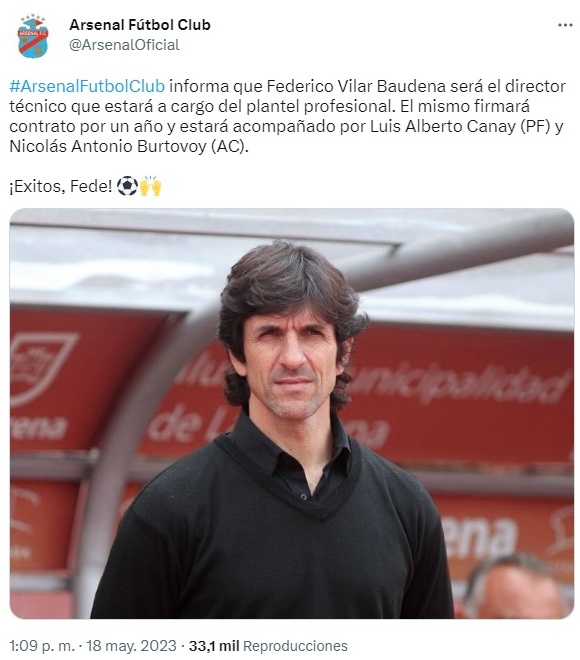Open Arsenal Fútbol Club profile avatar
Image resolution: width=580 pixels, height=660 pixels.
click(33, 36)
